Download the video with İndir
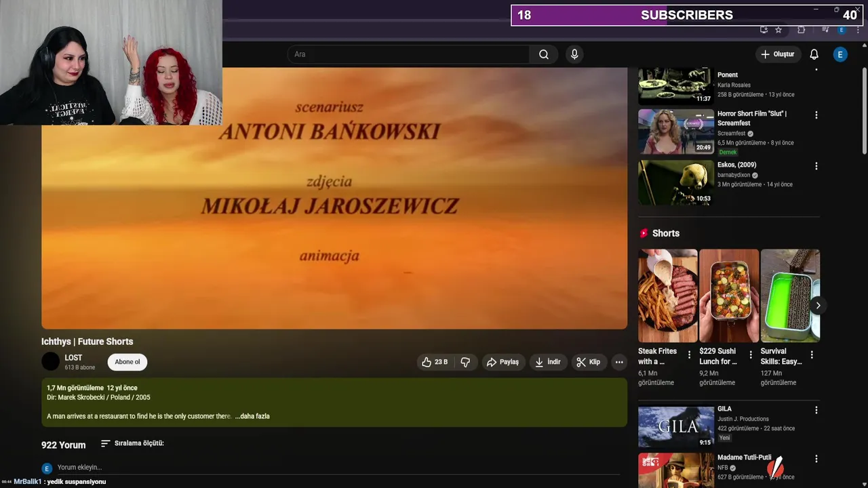This screenshot has height=488, width=868. point(548,362)
